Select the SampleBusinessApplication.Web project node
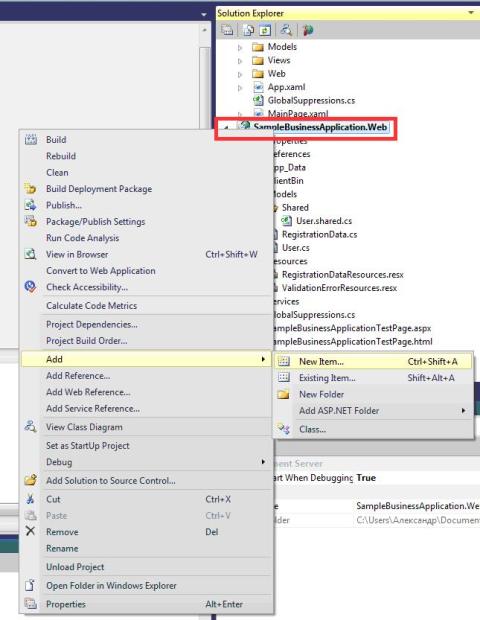Screen dimensions: 480x620 tap(320, 127)
